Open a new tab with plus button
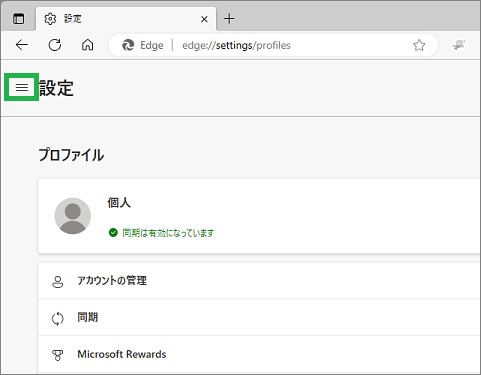Screen dimensions: 481x375 [x=229, y=19]
